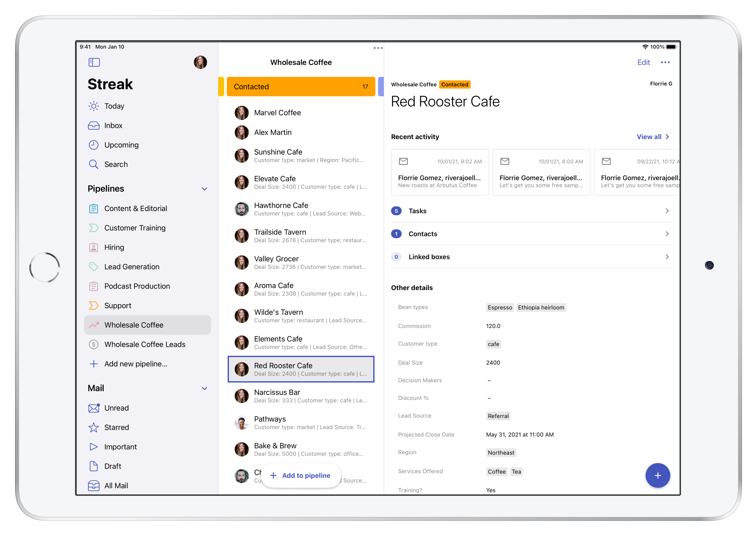756x536 pixels.
Task: Open the email activity from 09/22/21
Action: pyautogui.click(x=637, y=172)
